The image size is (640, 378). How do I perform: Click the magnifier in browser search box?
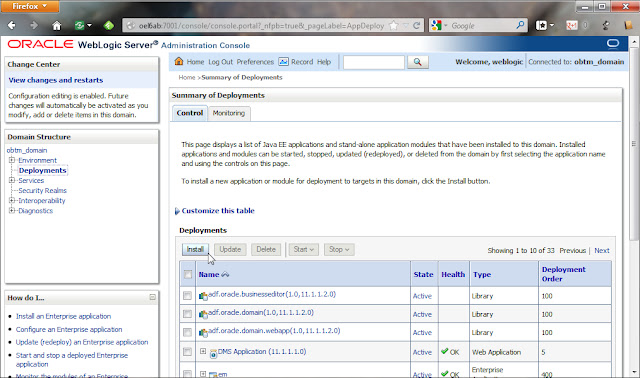click(x=520, y=25)
